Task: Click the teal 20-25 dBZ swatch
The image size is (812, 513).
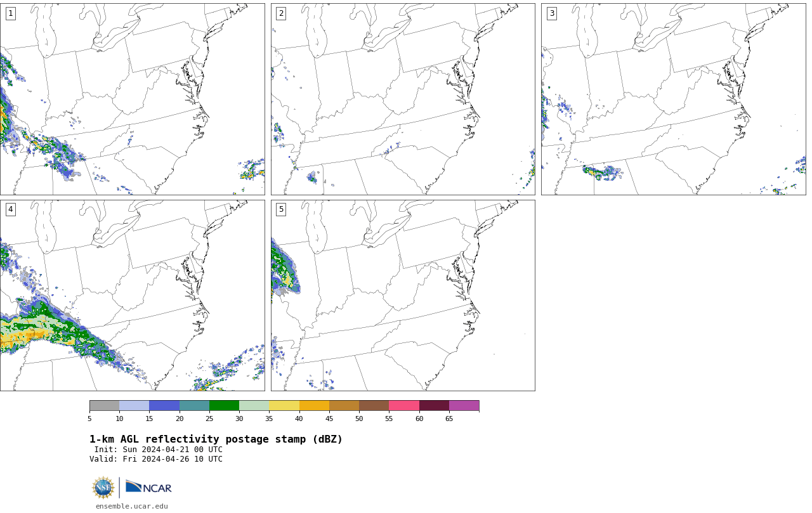Action: [194, 406]
